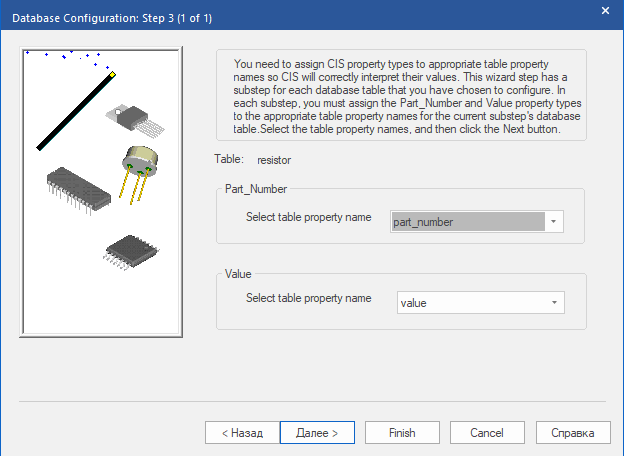Click the "resistor" table name
Viewport: 624px width, 456px height.
coord(273,159)
